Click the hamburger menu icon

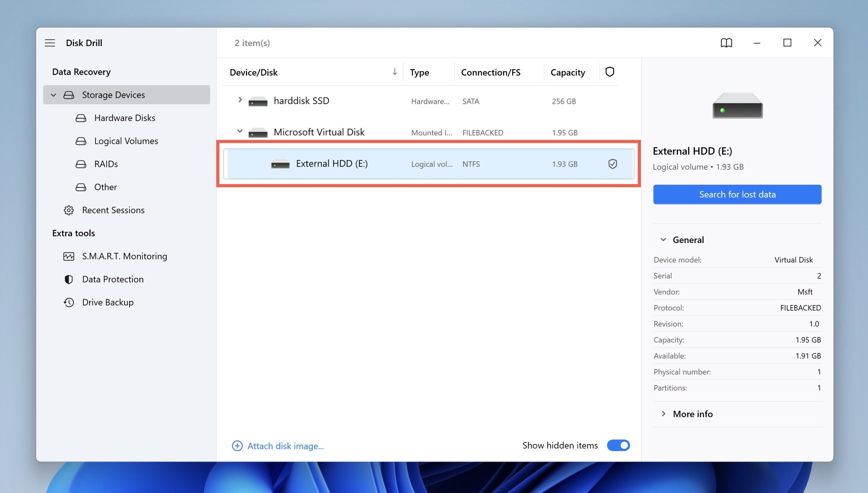tap(50, 42)
